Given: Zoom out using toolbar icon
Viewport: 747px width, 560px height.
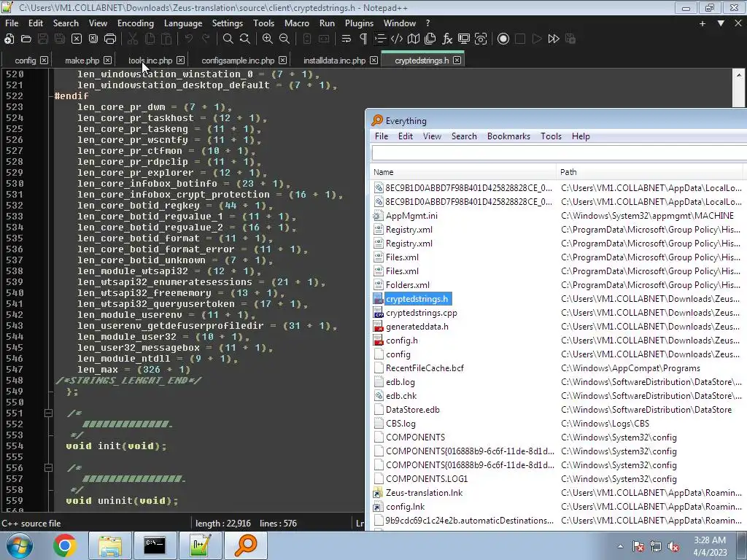Looking at the screenshot, I should tap(285, 39).
